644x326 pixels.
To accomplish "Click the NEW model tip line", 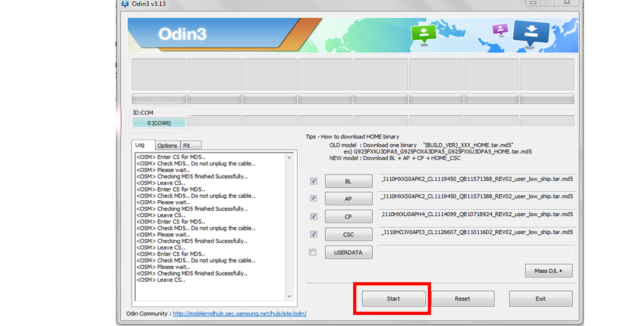I will (395, 158).
